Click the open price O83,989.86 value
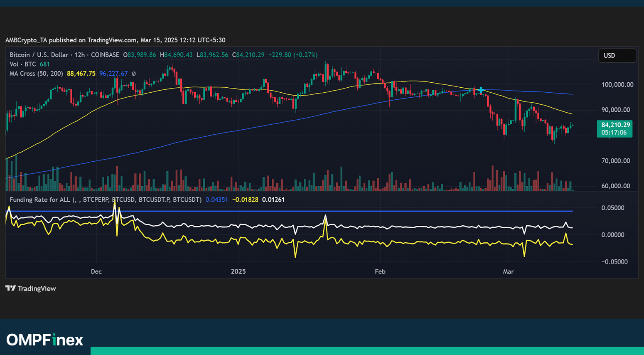Screen dimensions: 644x355 (139, 55)
